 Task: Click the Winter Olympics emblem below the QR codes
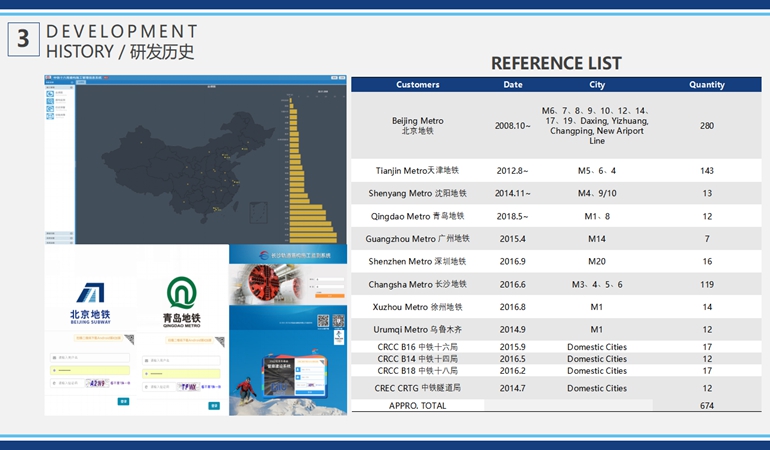(x=339, y=337)
